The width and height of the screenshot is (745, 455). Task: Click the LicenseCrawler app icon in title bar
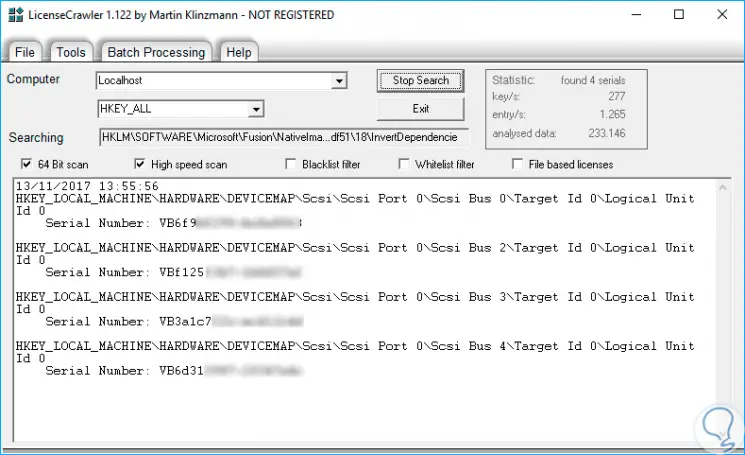click(x=14, y=15)
